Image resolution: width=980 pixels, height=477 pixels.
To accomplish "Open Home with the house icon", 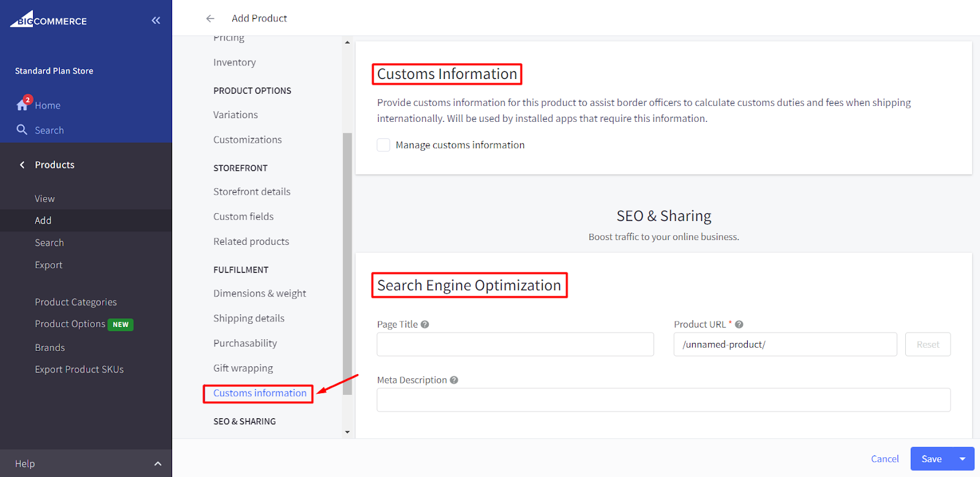I will tap(23, 105).
